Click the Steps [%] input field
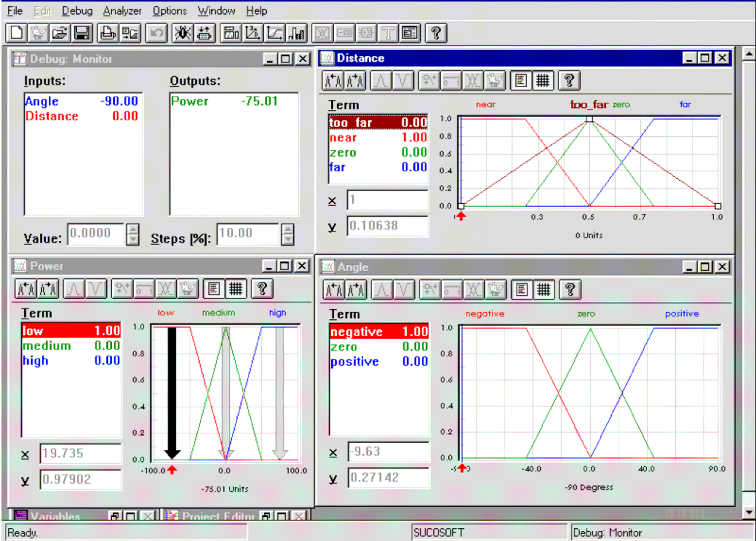This screenshot has height=541, width=756. [x=248, y=234]
